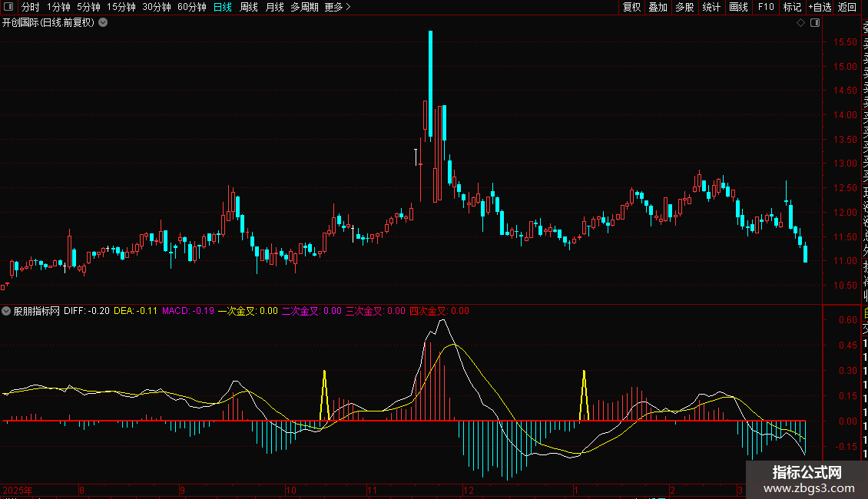Add stock to watchlist with +自选

coord(820,8)
